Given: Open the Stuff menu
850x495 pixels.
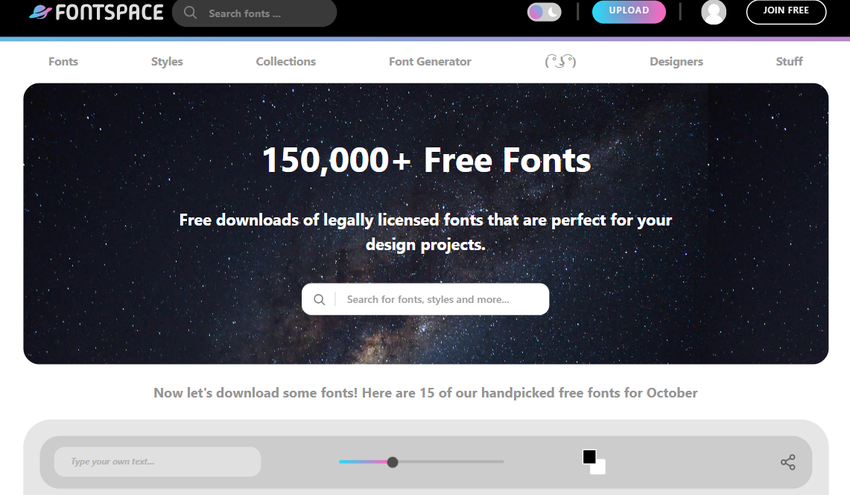Looking at the screenshot, I should pos(789,61).
